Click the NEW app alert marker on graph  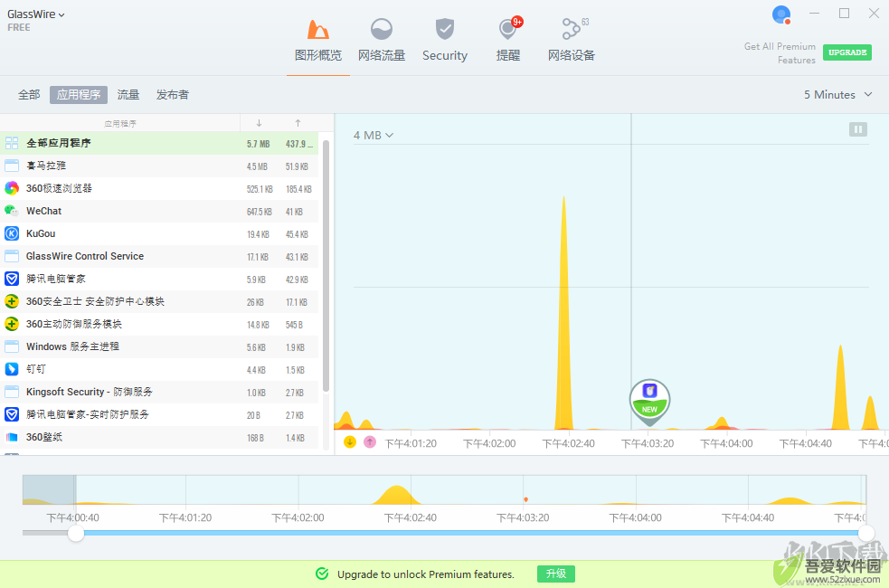[x=649, y=401]
